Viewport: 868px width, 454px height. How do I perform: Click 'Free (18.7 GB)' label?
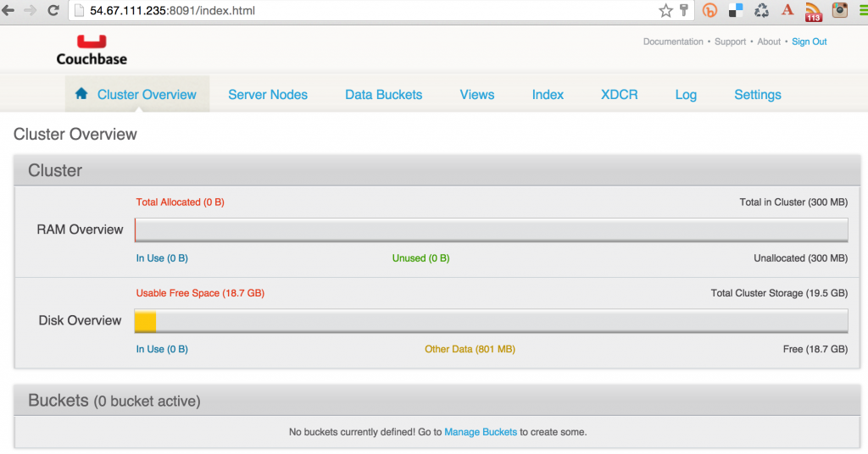(x=815, y=349)
